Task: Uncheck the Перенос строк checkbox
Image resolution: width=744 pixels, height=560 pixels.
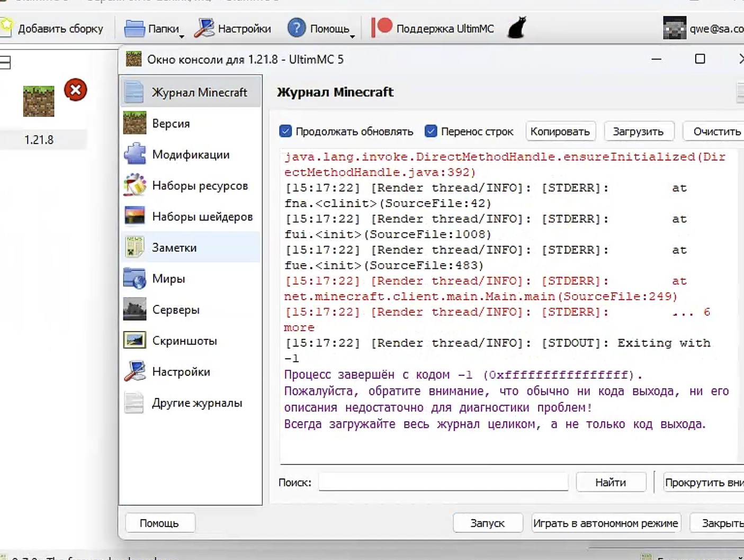Action: click(431, 131)
